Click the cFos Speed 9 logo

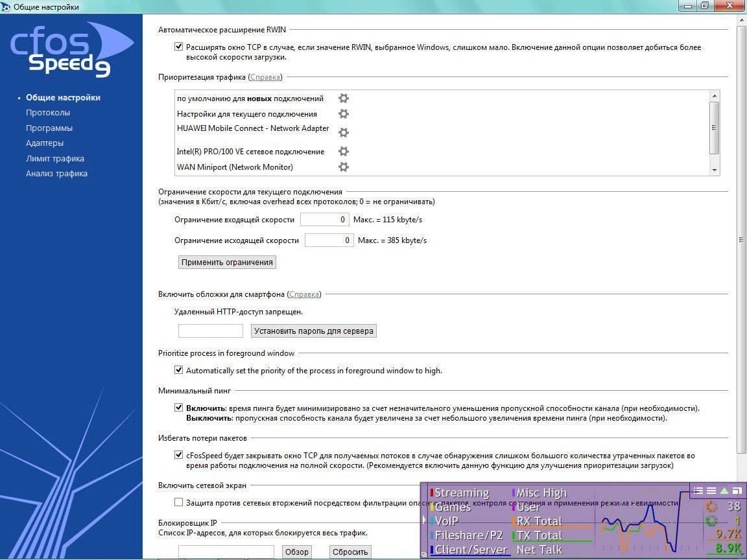(71, 50)
